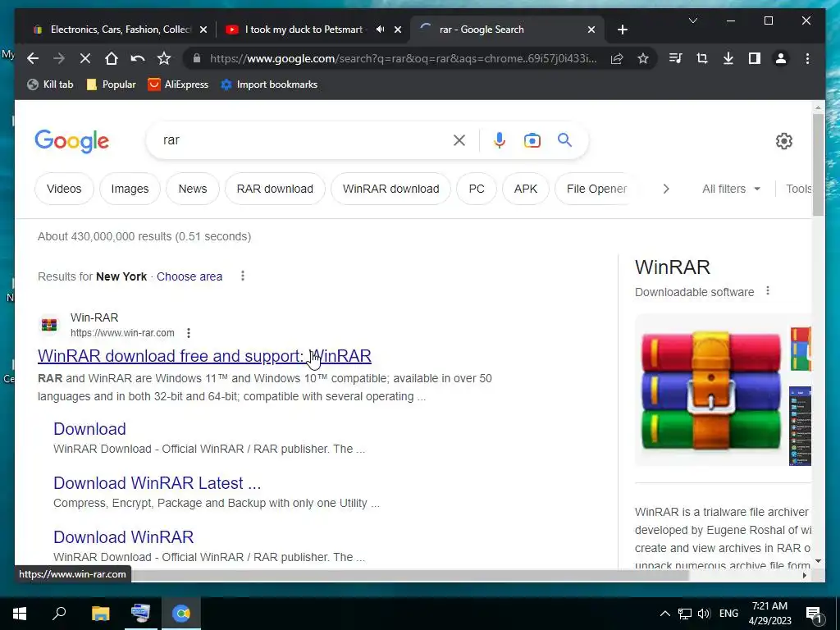
Task: Mute the YouTube tab audio icon
Action: tap(380, 30)
